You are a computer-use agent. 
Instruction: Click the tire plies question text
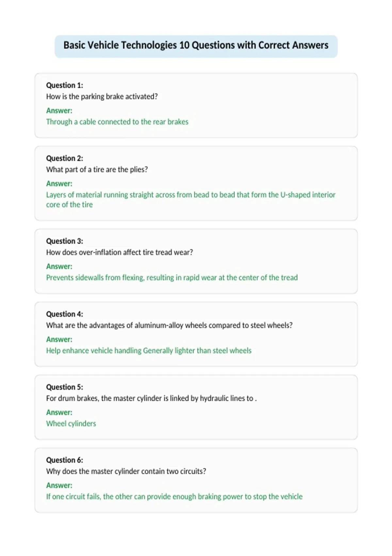pyautogui.click(x=97, y=169)
